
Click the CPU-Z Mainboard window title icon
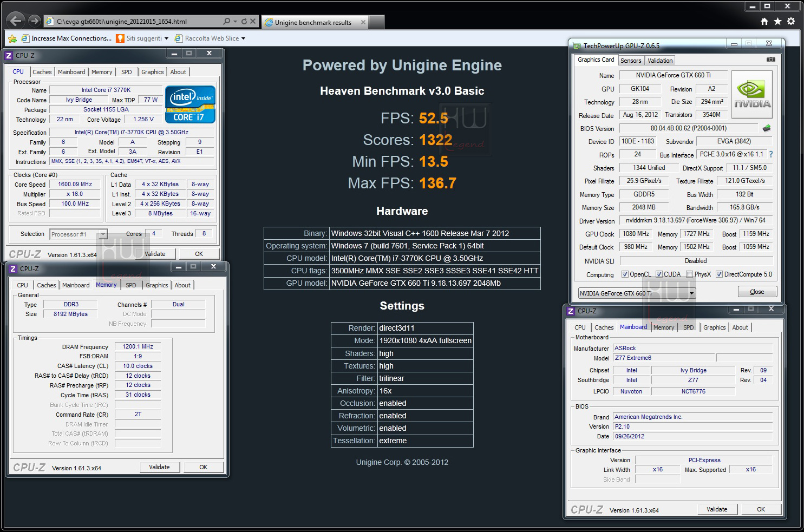571,311
